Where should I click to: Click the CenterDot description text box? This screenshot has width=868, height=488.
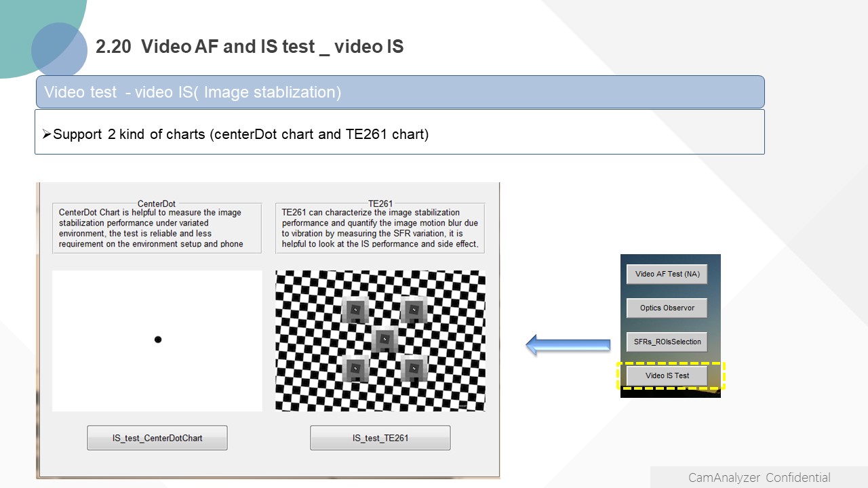(x=157, y=228)
